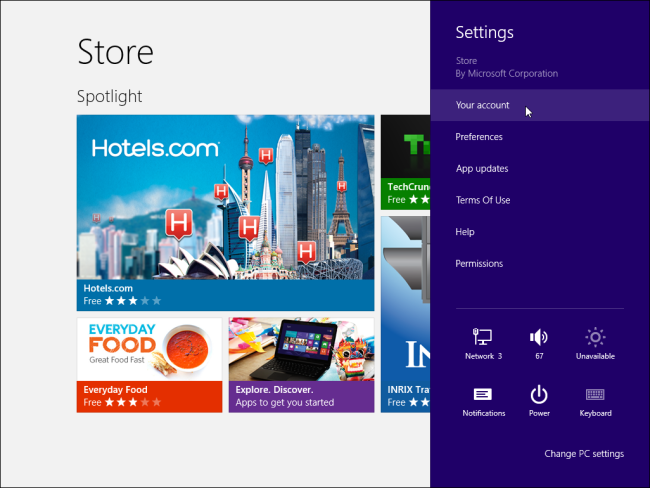
Task: Click the Hotels.com title caption text
Action: coord(108,288)
